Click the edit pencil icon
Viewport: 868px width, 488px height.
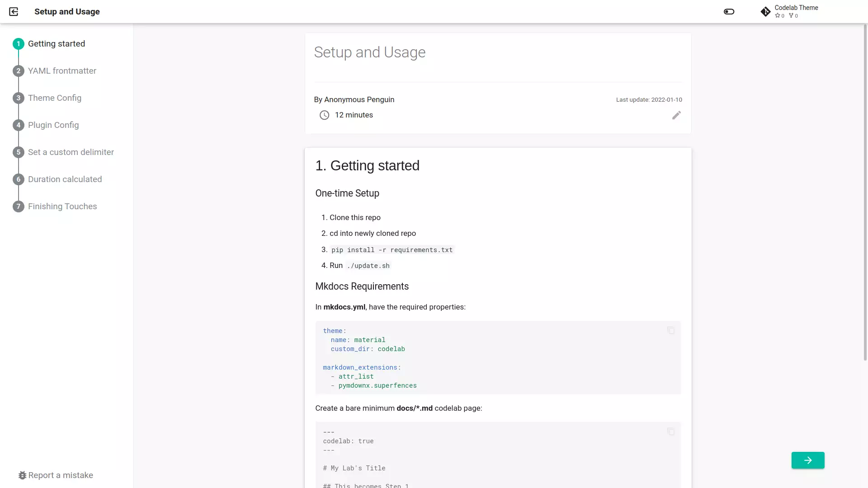(x=677, y=115)
